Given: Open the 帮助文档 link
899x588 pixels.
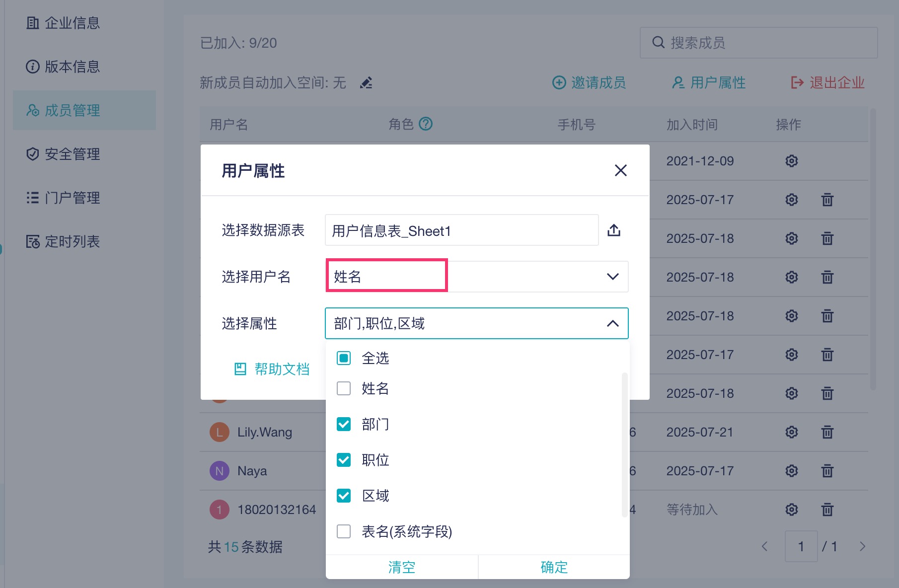Looking at the screenshot, I should click(x=272, y=369).
